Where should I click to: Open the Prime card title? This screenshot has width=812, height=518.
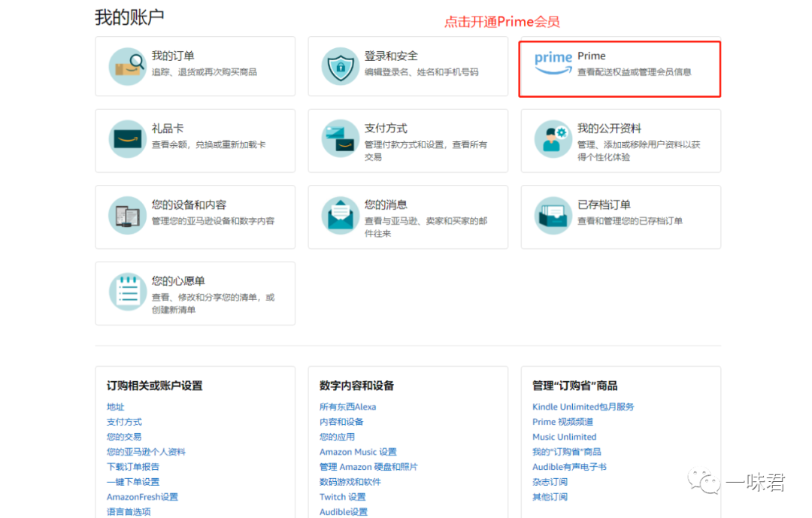click(592, 56)
